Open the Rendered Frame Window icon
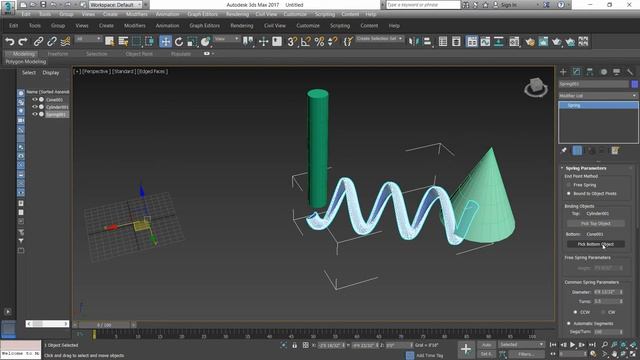The height and width of the screenshot is (360, 640). pyautogui.click(x=543, y=41)
